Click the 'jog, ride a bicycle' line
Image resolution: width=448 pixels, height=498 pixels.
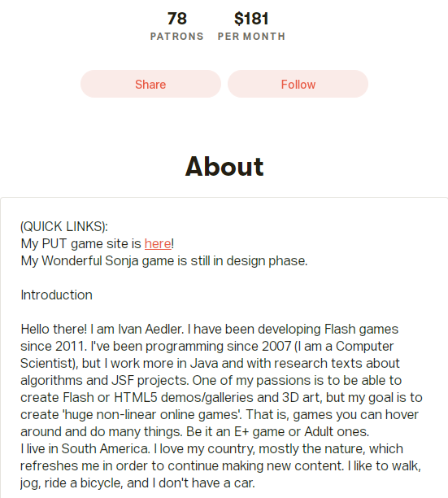pyautogui.click(x=137, y=483)
